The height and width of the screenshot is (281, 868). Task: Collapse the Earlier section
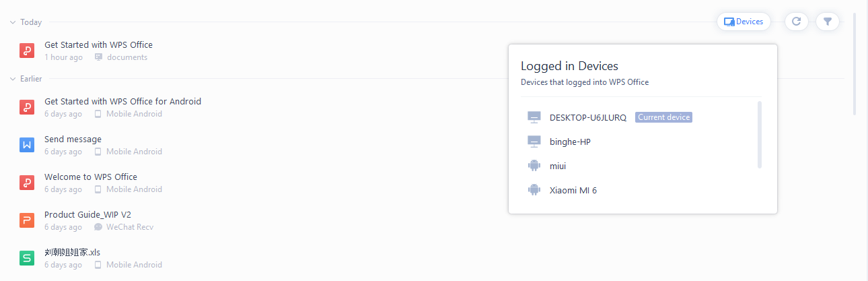13,79
